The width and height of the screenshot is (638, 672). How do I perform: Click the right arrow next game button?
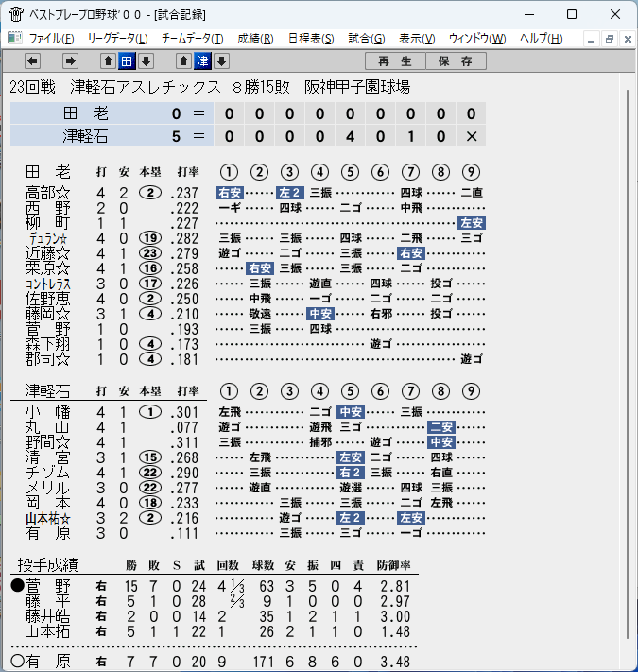pyautogui.click(x=70, y=61)
